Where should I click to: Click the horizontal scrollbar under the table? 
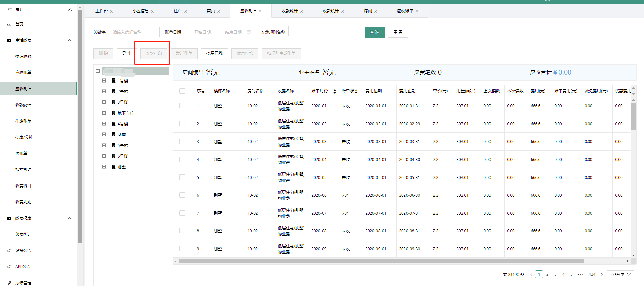pos(381,261)
